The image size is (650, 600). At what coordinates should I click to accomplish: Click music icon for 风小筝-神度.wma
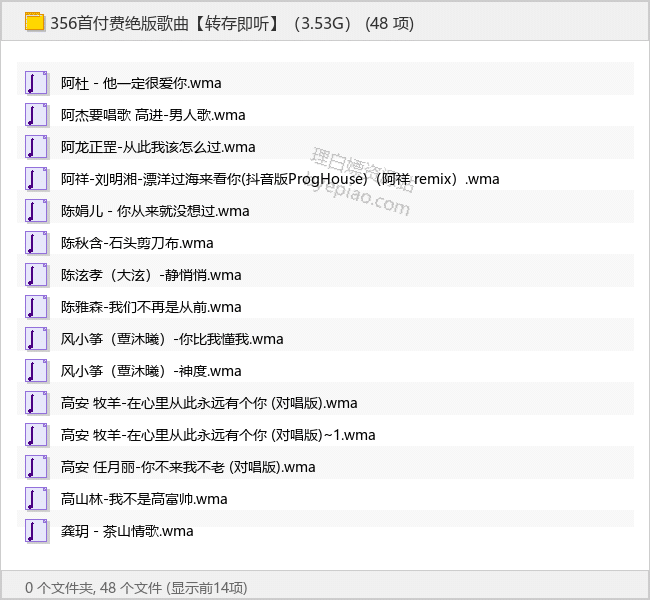(x=36, y=371)
